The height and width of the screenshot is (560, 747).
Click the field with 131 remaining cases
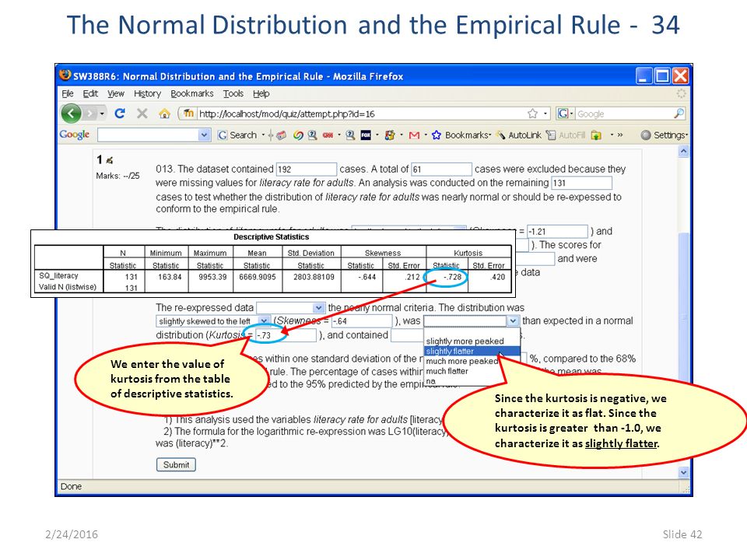581,183
